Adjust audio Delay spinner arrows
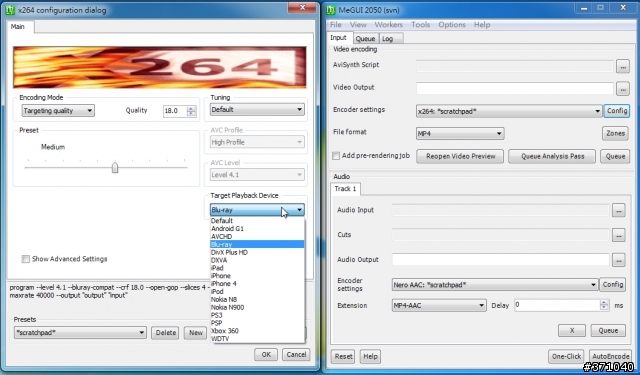This screenshot has height=375, width=640. coord(604,305)
